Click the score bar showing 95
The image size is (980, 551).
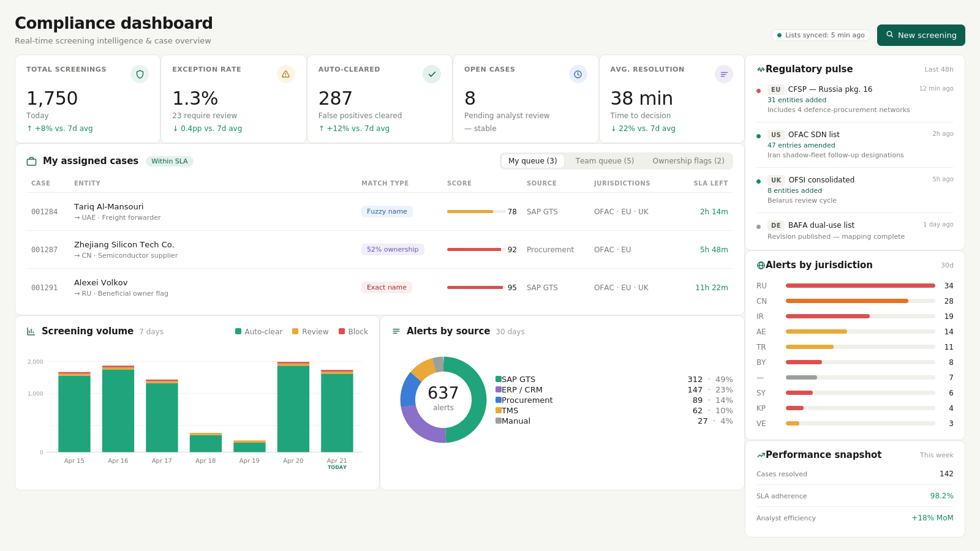[477, 288]
